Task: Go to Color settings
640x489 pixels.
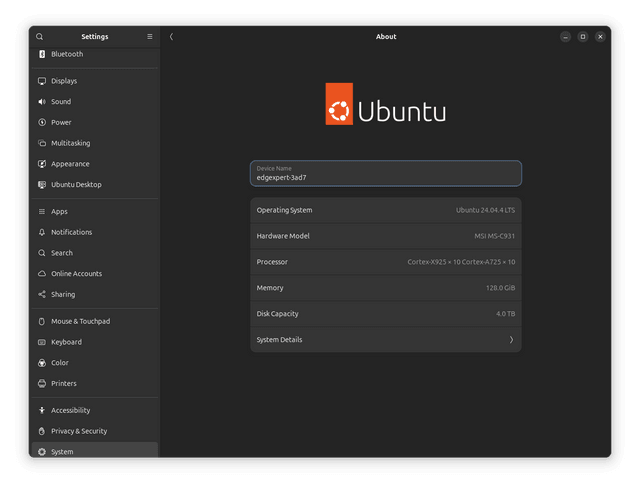Action: pyautogui.click(x=95, y=363)
